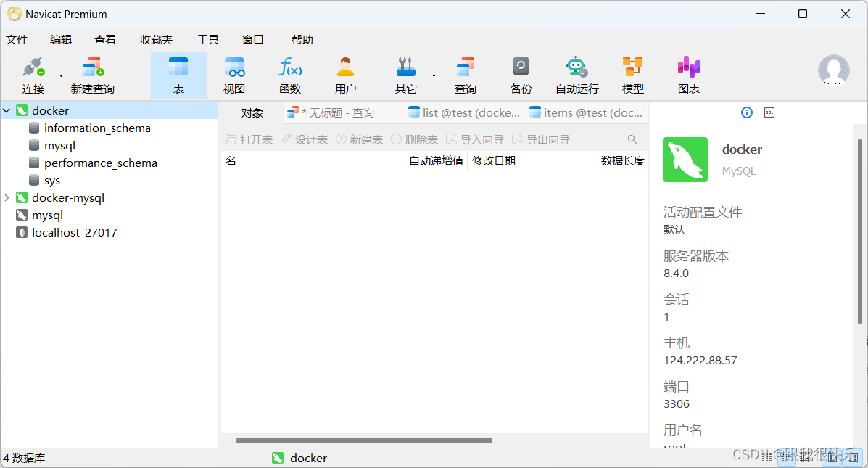The height and width of the screenshot is (468, 868).
Task: Click the port value 3306
Action: click(x=677, y=404)
